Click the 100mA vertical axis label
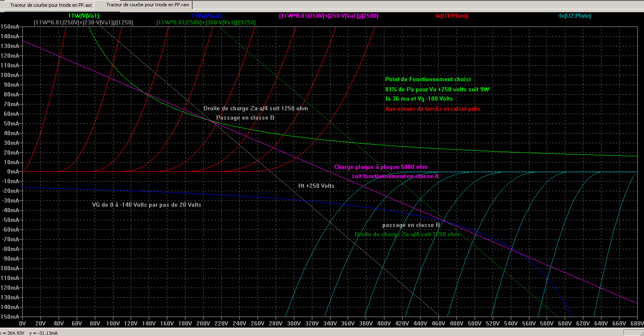Viewport: 644px width, 336px height. [10, 75]
